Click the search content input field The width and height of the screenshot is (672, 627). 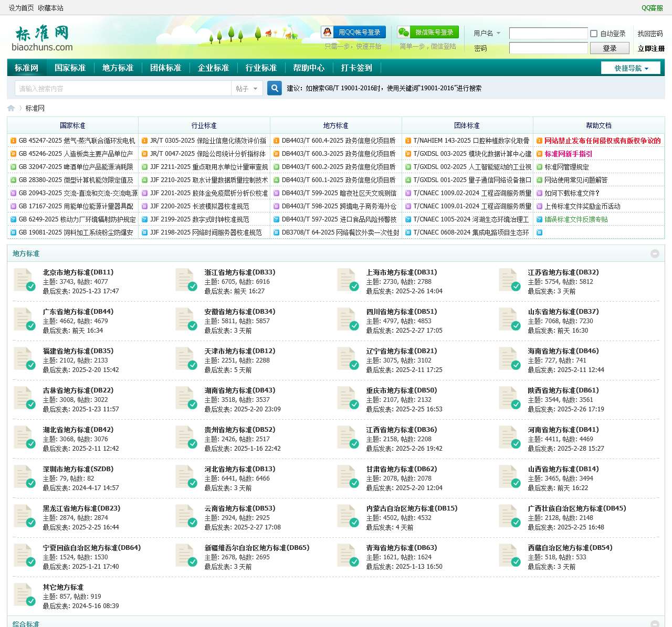click(x=123, y=89)
